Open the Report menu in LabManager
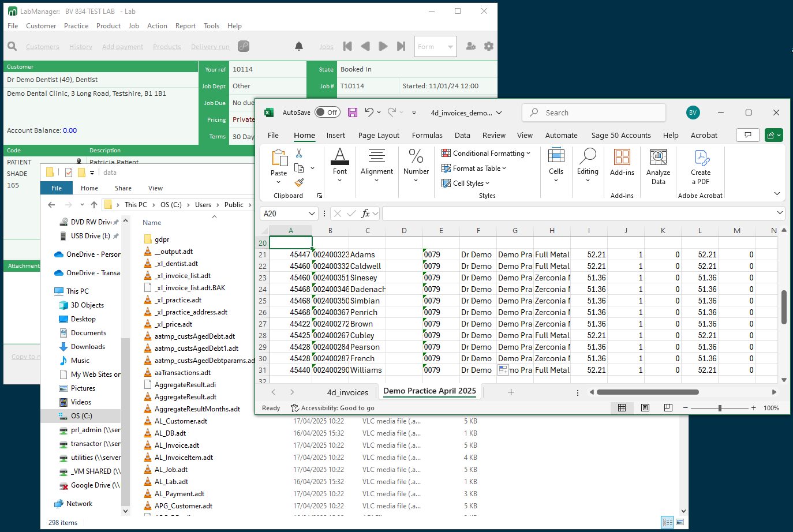The image size is (793, 532). [185, 26]
